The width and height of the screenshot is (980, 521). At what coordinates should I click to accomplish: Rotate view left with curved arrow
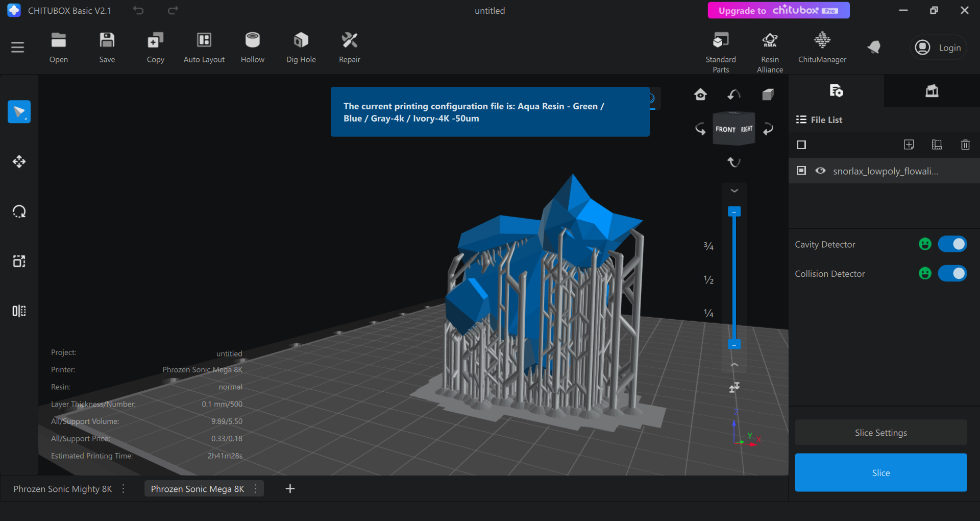(700, 129)
